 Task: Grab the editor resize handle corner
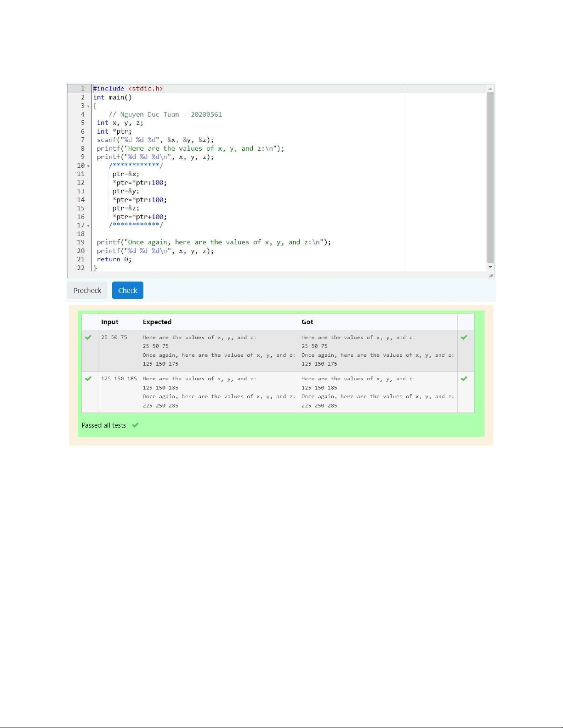491,275
